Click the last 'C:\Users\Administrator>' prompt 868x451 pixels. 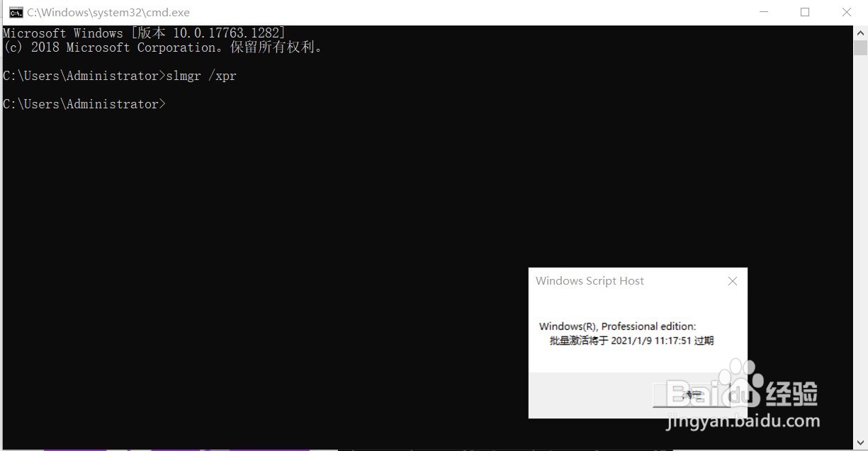coord(84,104)
